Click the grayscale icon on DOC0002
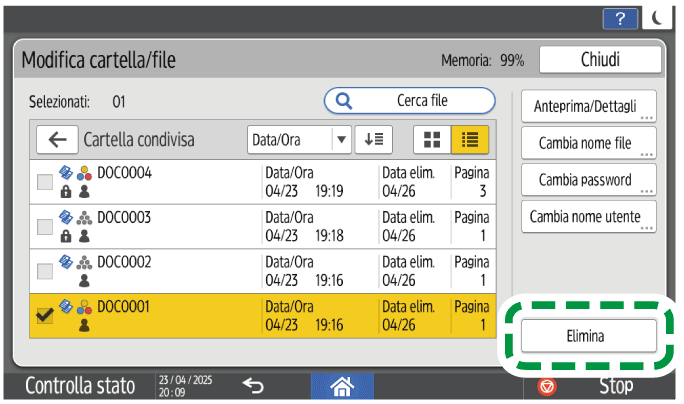 pos(84,262)
